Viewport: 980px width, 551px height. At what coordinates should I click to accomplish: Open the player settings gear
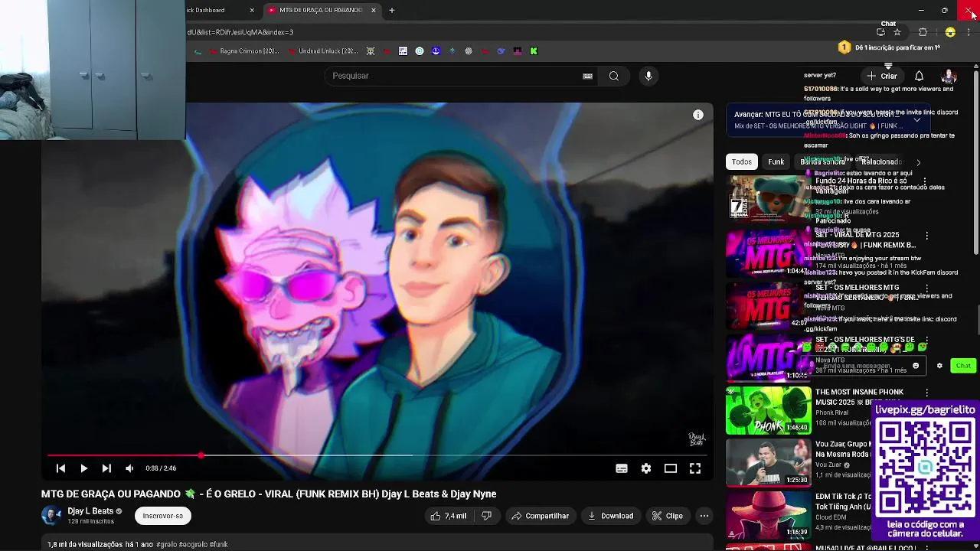point(646,468)
